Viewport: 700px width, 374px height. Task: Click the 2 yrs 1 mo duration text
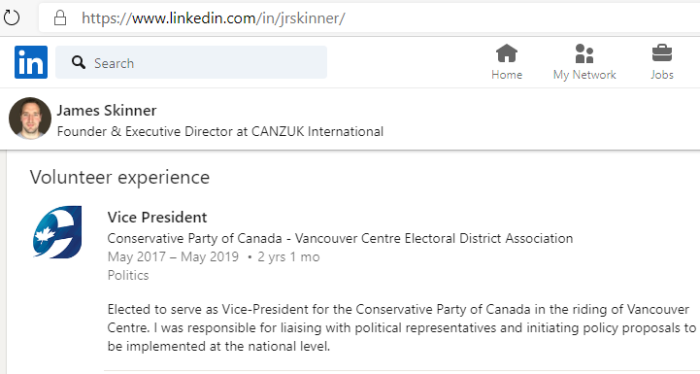[x=288, y=257]
